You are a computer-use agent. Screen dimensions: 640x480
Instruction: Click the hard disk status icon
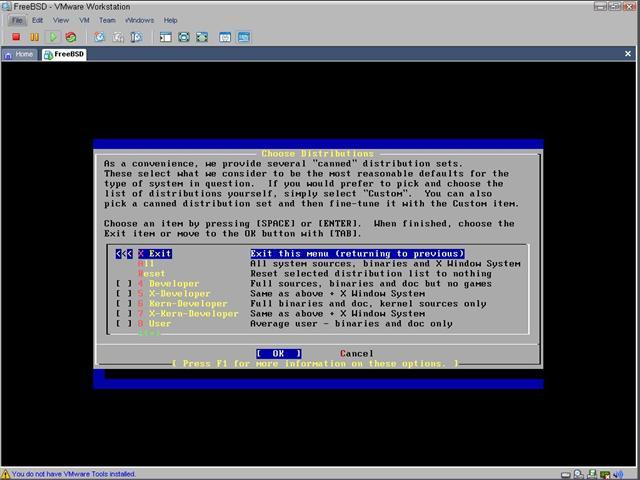566,475
